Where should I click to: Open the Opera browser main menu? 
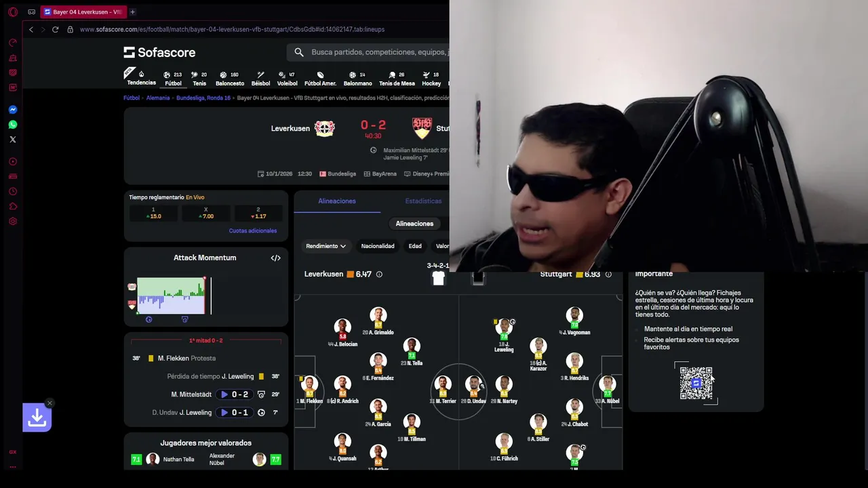[x=12, y=12]
